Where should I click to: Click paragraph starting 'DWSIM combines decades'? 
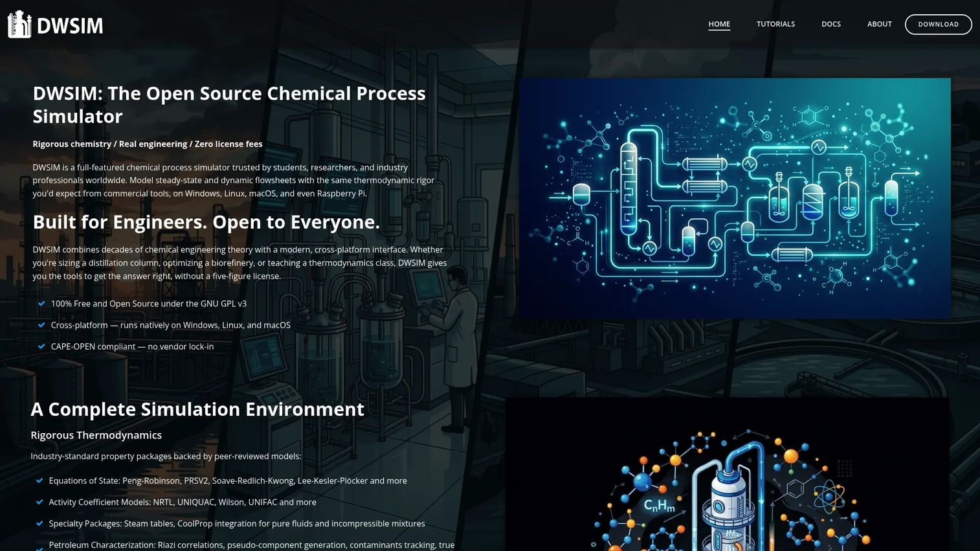(x=240, y=263)
